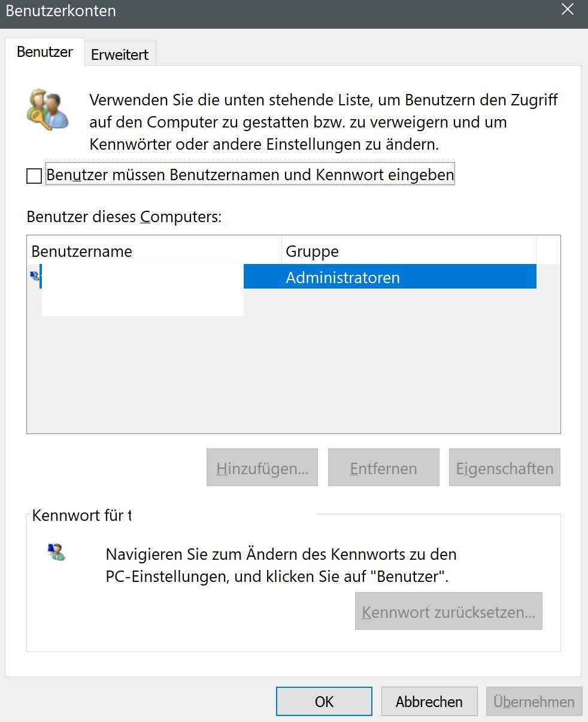Image resolution: width=588 pixels, height=722 pixels.
Task: Close the Benutzerkonten dialog window
Action: [567, 9]
